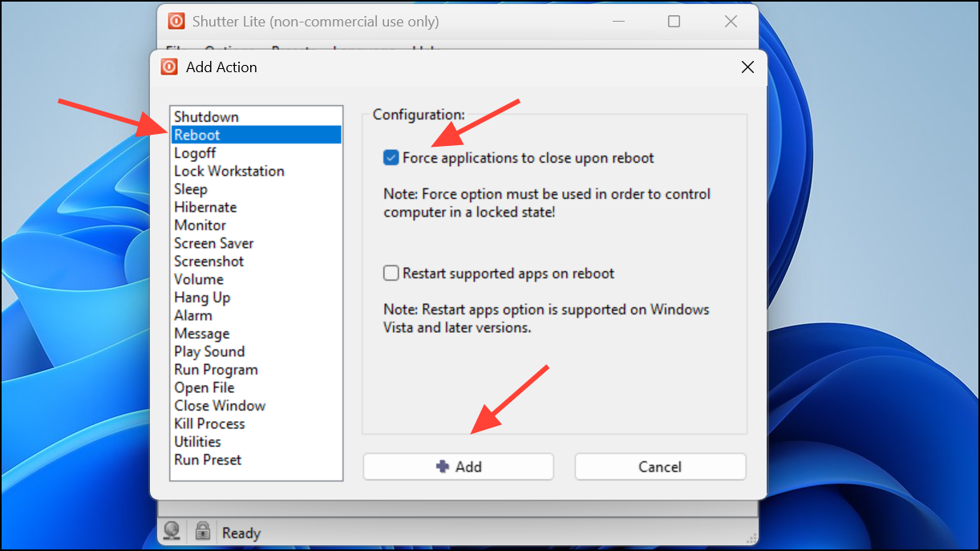The height and width of the screenshot is (551, 980).
Task: Select the Volume action
Action: [257, 279]
